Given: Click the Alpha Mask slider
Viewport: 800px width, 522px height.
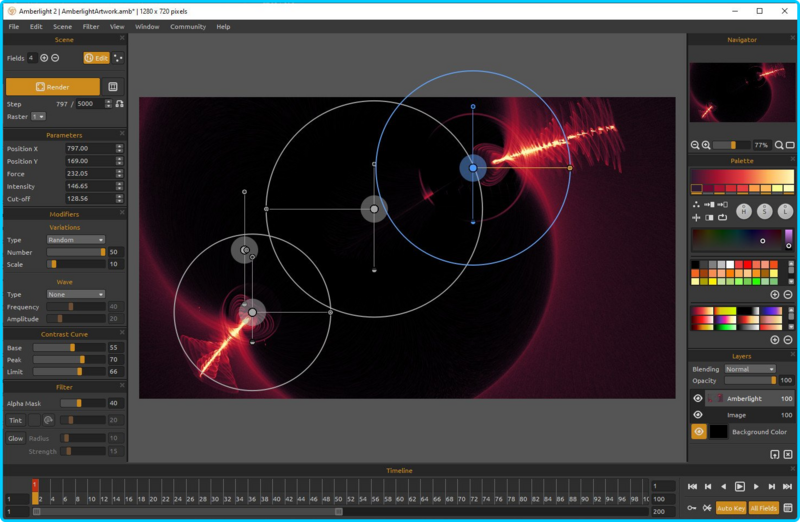Looking at the screenshot, I should (x=83, y=403).
